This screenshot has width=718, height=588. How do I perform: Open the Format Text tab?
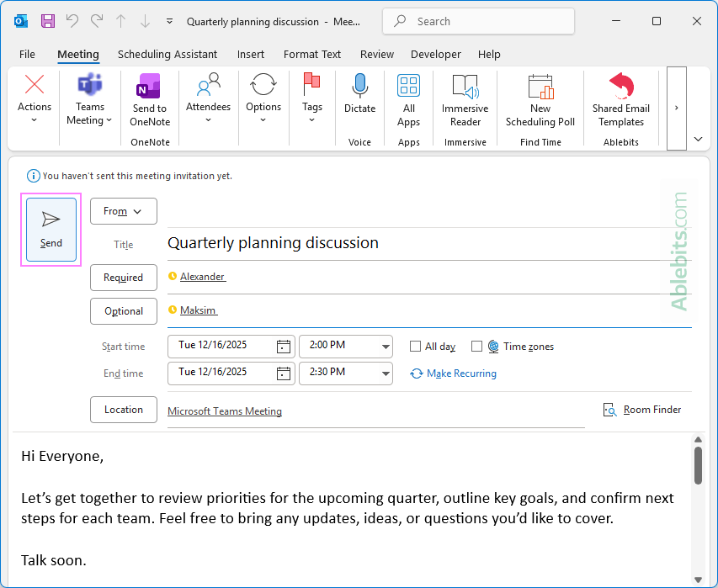pos(312,54)
